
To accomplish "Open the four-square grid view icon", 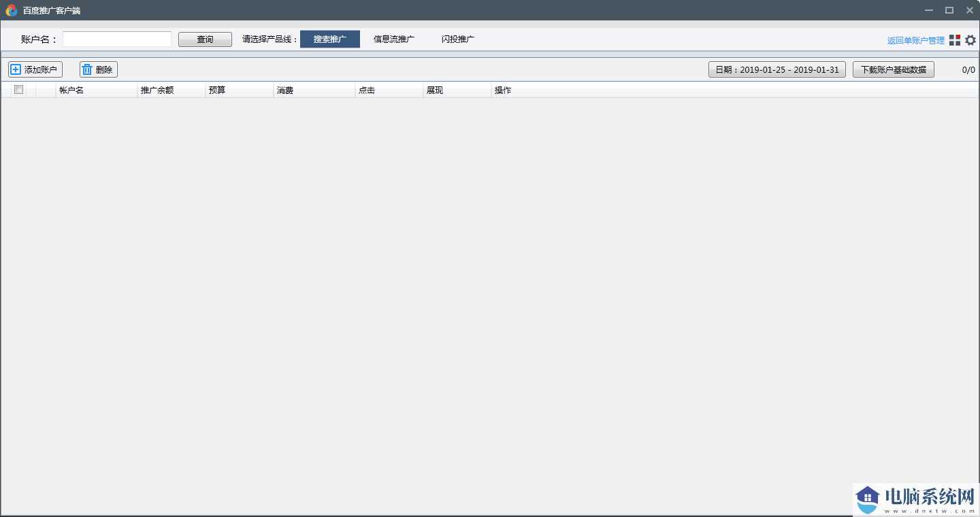I will (x=955, y=40).
